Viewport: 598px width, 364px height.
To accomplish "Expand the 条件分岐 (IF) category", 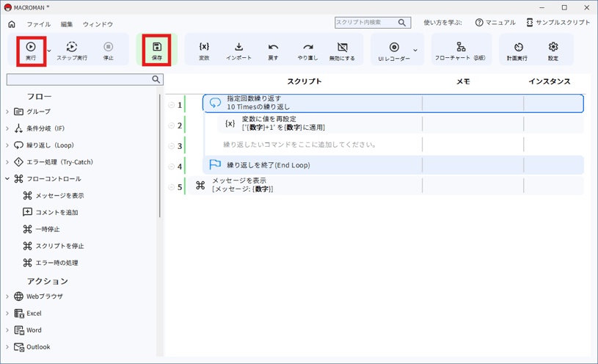I will click(7, 128).
